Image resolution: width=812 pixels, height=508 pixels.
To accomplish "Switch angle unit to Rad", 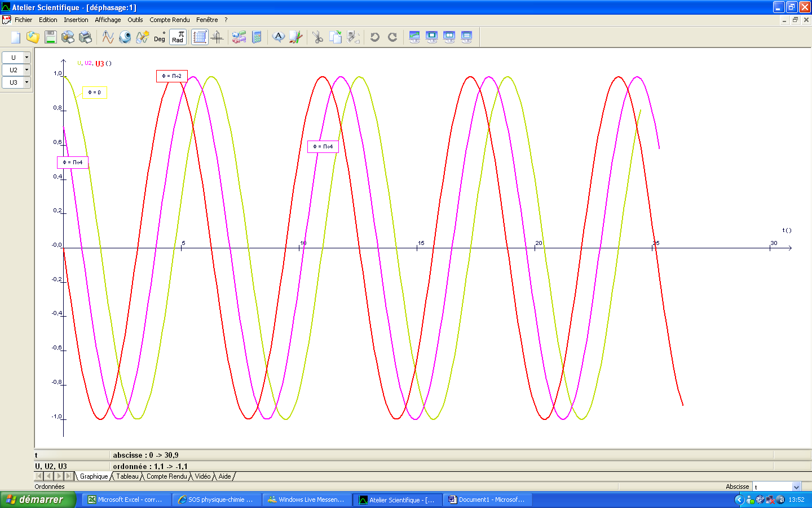I will click(x=178, y=37).
